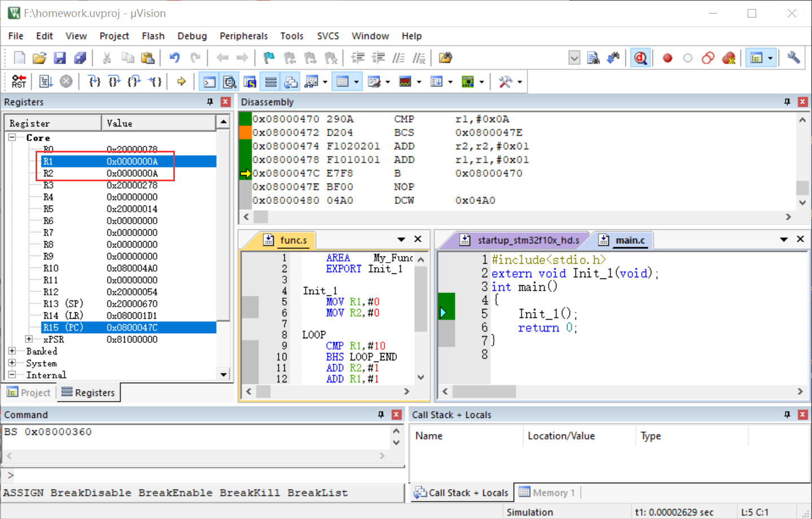
Task: Click the Disassembly horizontal scrollbar thumb
Action: [x=261, y=217]
